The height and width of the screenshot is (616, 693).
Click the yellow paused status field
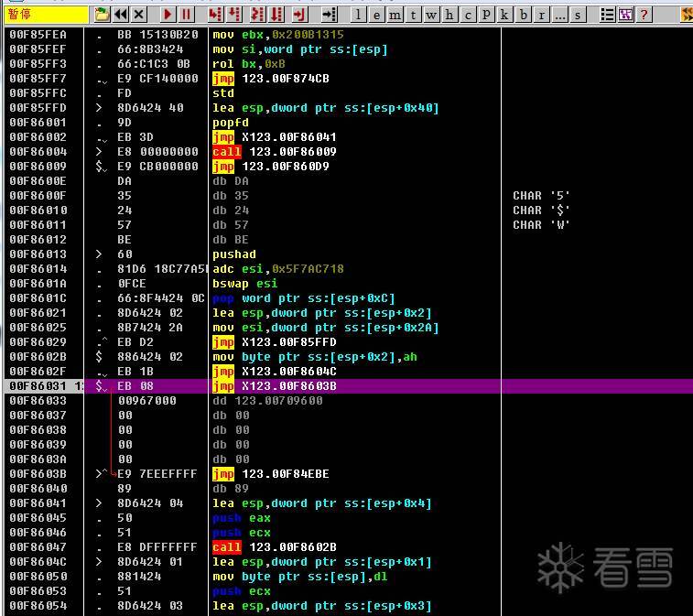tap(46, 15)
